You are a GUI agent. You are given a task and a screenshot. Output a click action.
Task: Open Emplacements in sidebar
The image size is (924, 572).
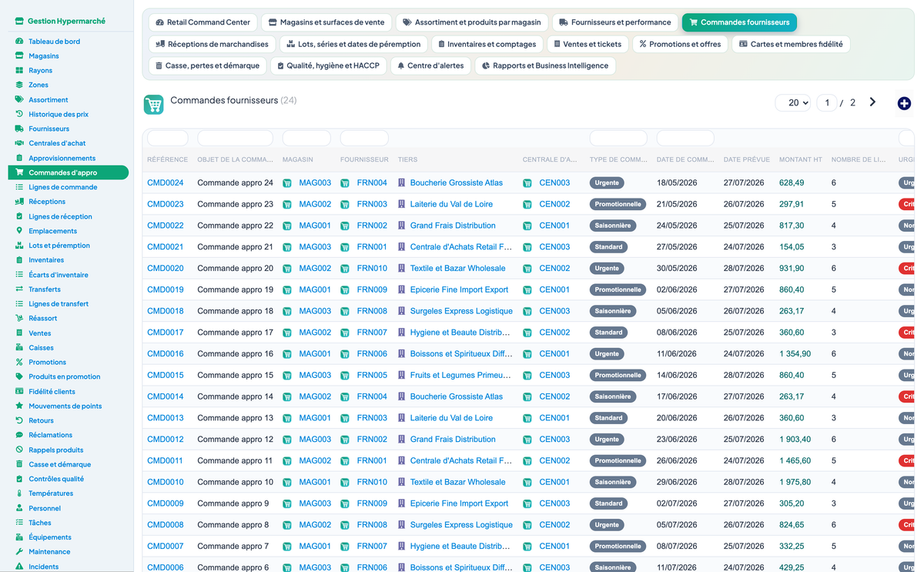[x=52, y=231]
